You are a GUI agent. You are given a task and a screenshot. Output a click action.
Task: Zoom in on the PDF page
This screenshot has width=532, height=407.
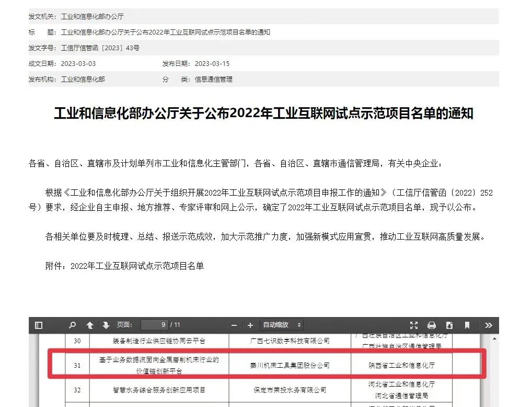(x=250, y=325)
